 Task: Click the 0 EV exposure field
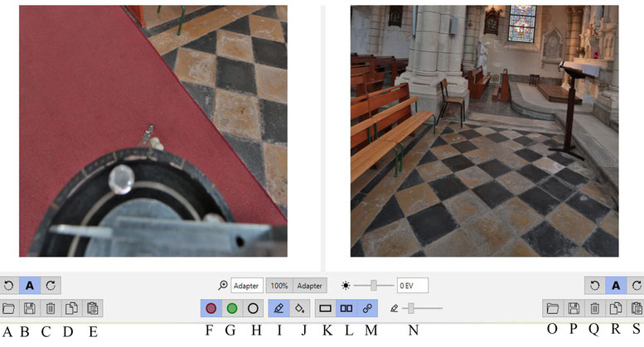pyautogui.click(x=413, y=286)
